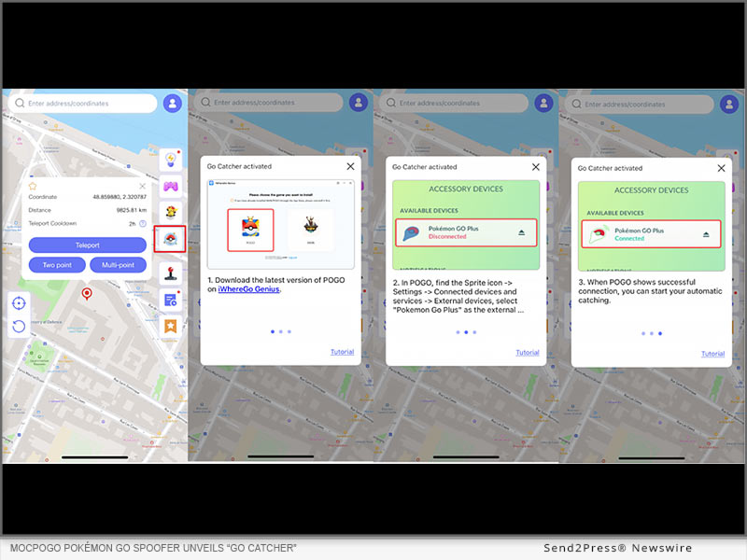Click the blue route list sidebar icon
The image size is (747, 560).
tap(171, 300)
